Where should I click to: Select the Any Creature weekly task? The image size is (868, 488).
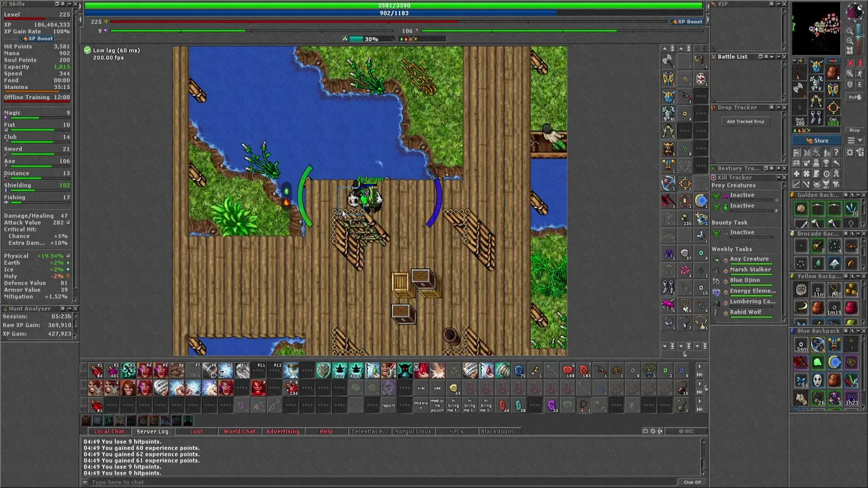pos(749,259)
